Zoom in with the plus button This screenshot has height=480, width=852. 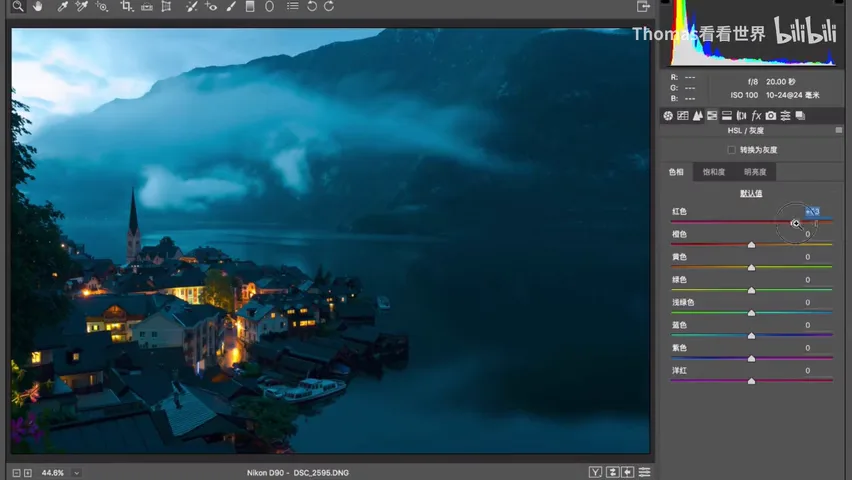click(28, 473)
